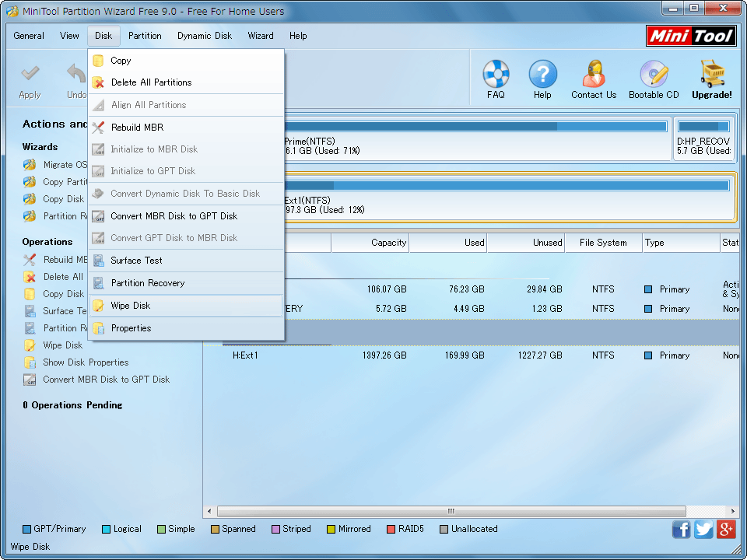Click the Contact Us person icon
Image resolution: width=747 pixels, height=560 pixels.
[594, 74]
